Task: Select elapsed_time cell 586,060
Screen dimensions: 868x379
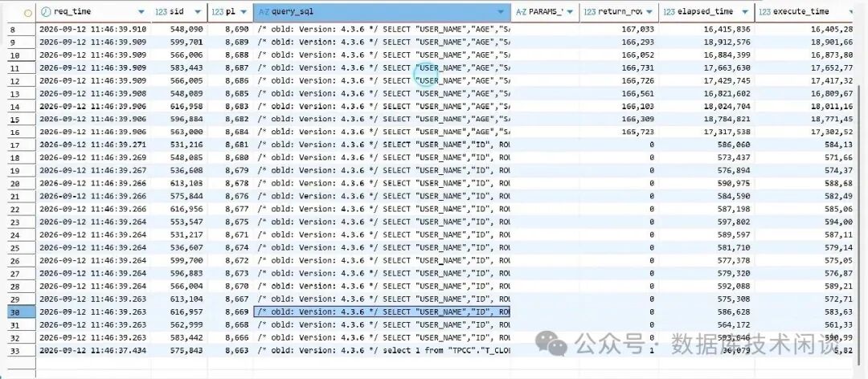Action: coord(706,145)
